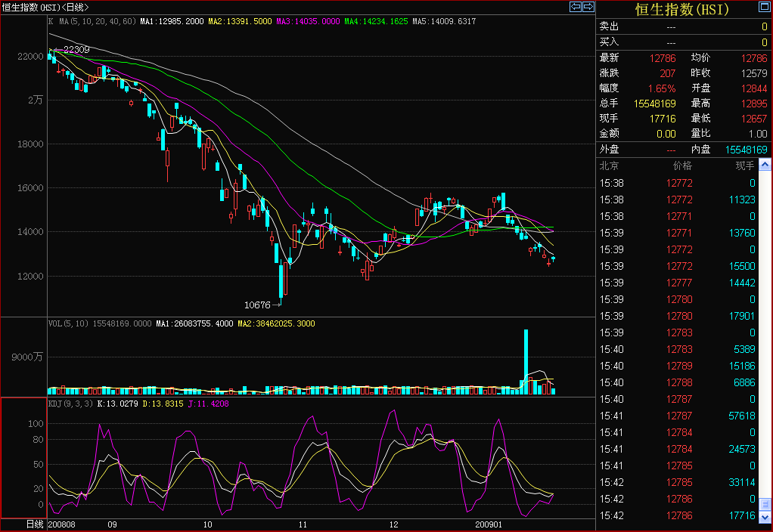Click the yellow D:13.8315 value
Screen dimensions: 773x532
pos(163,404)
